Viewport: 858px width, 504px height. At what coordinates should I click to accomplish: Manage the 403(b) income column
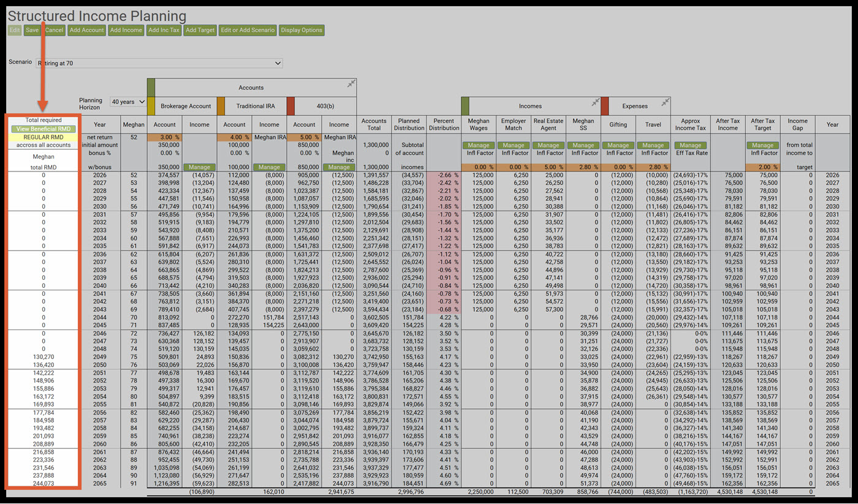click(x=339, y=167)
